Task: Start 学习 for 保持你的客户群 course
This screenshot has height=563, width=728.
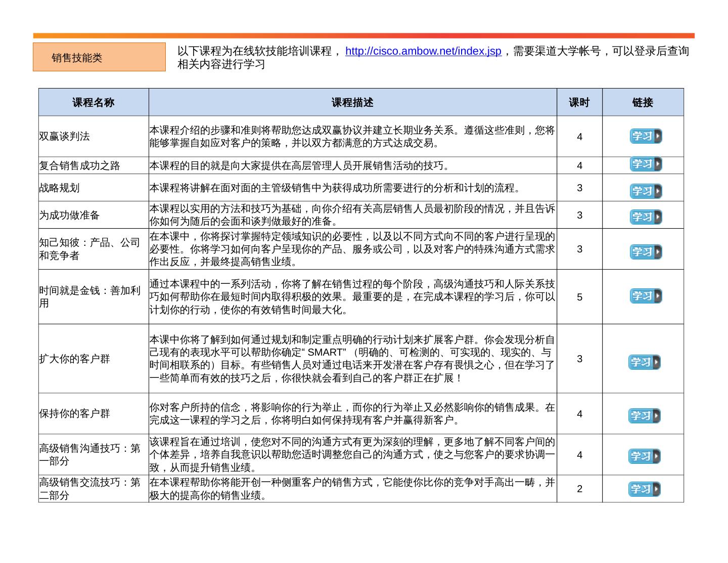Action: pyautogui.click(x=644, y=416)
